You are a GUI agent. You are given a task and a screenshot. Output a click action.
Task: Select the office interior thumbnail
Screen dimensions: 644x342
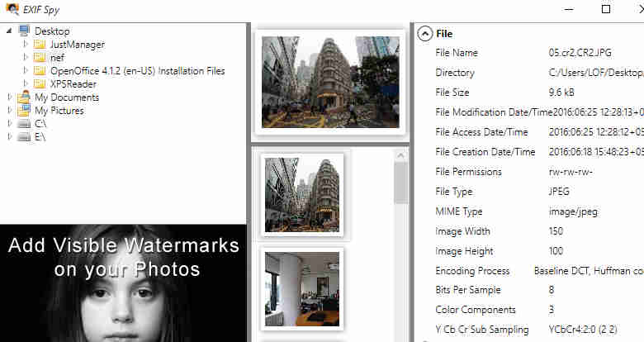point(302,289)
